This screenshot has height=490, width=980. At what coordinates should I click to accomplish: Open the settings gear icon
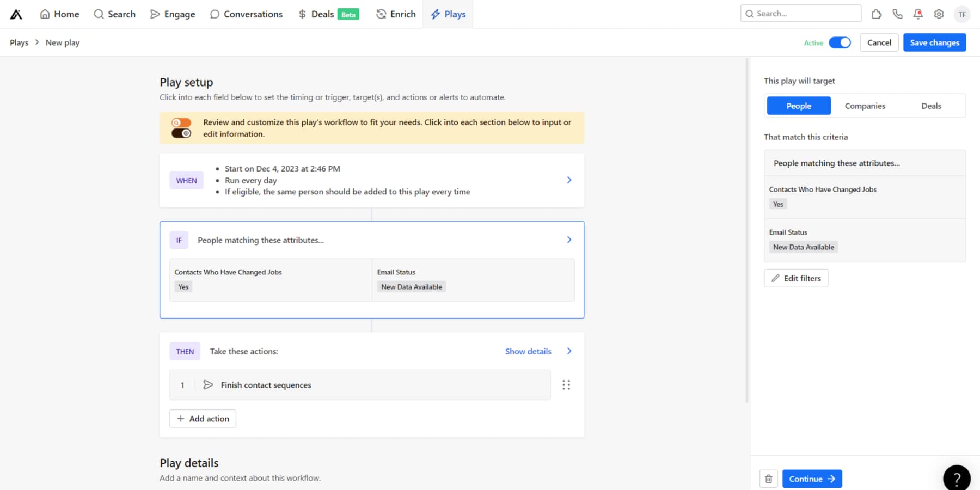[x=939, y=14]
